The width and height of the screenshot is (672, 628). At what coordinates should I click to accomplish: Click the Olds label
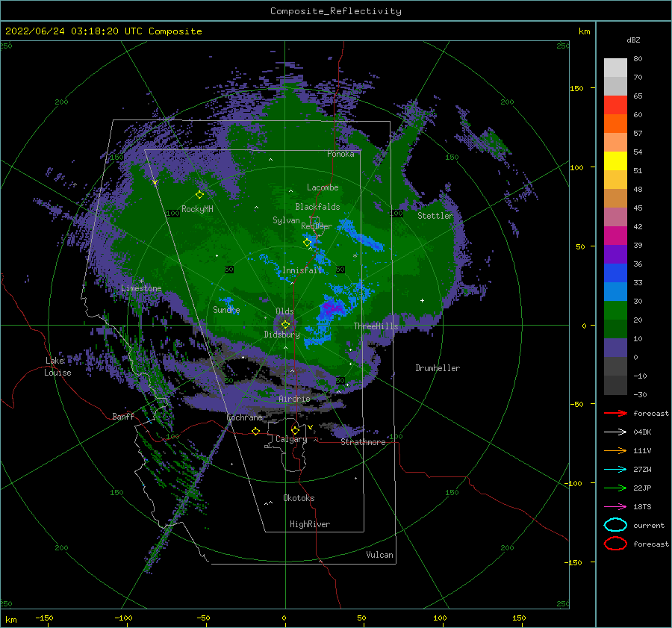[284, 311]
